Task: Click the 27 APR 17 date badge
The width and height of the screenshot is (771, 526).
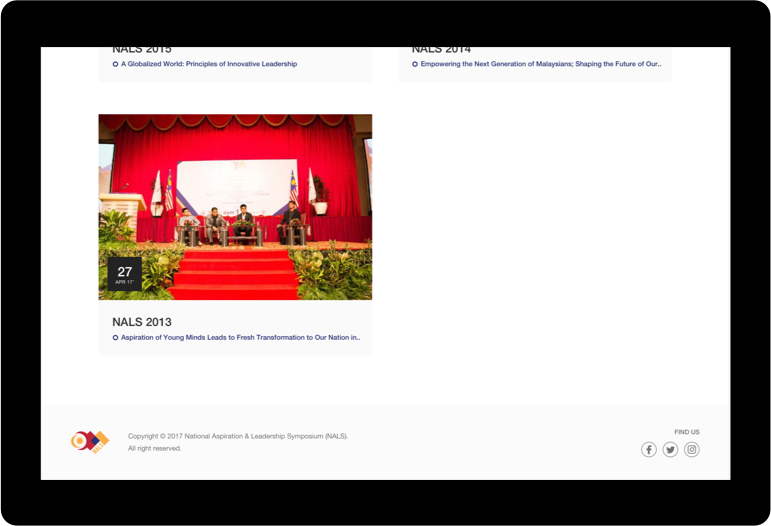Action: click(x=125, y=274)
